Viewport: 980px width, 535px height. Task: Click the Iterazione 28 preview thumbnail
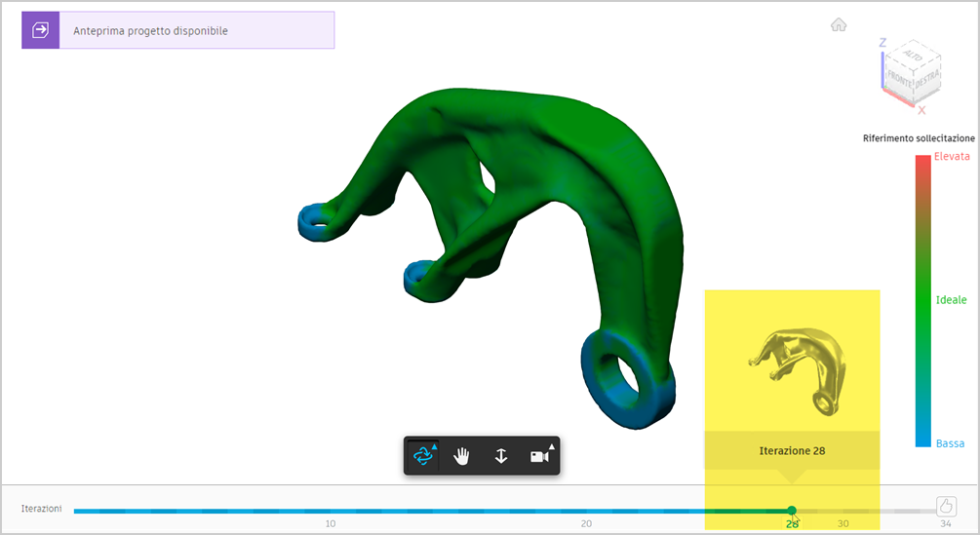pyautogui.click(x=798, y=371)
